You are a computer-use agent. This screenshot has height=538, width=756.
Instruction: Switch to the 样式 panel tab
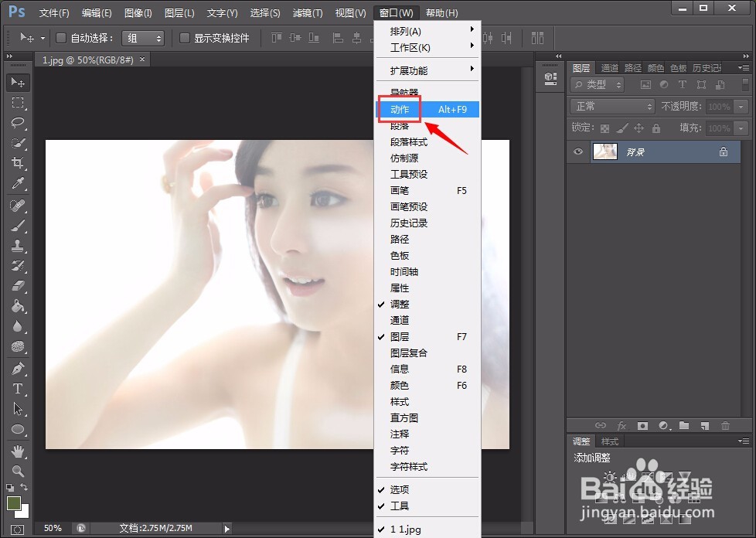610,441
